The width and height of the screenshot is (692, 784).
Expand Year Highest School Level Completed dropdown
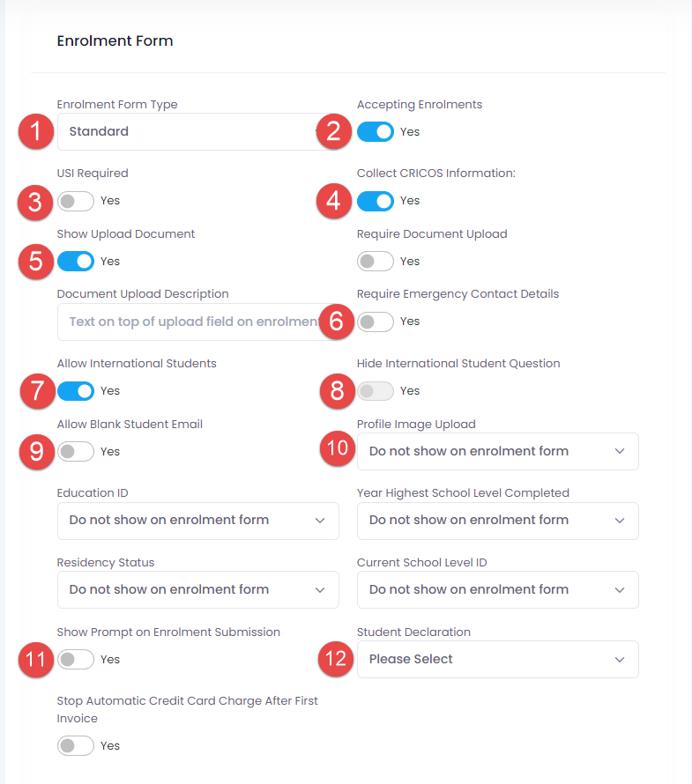click(497, 521)
